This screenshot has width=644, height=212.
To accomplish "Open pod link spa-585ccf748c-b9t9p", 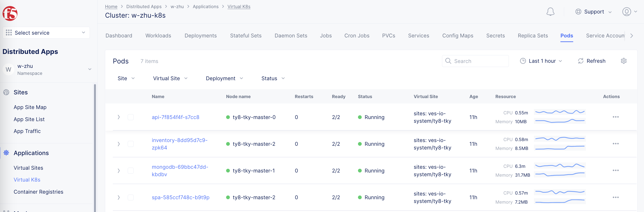I will pos(180,197).
